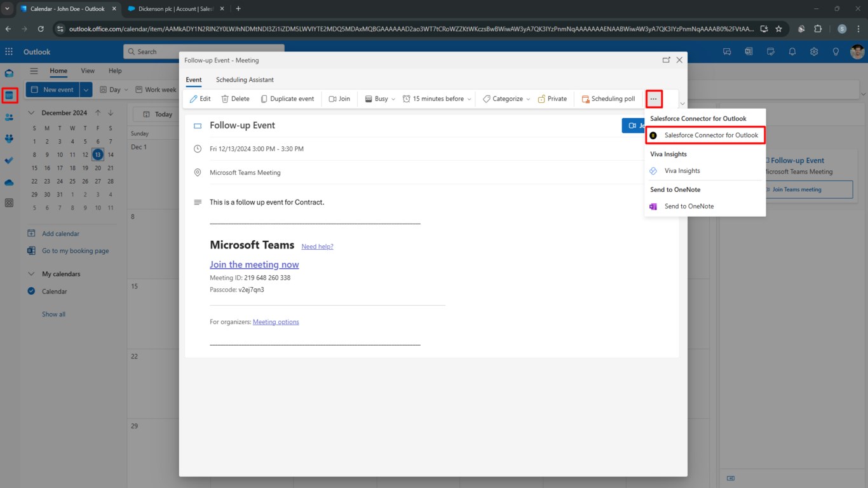Open the Scheduling poll tool
Viewport: 868px width, 488px height.
pyautogui.click(x=608, y=98)
